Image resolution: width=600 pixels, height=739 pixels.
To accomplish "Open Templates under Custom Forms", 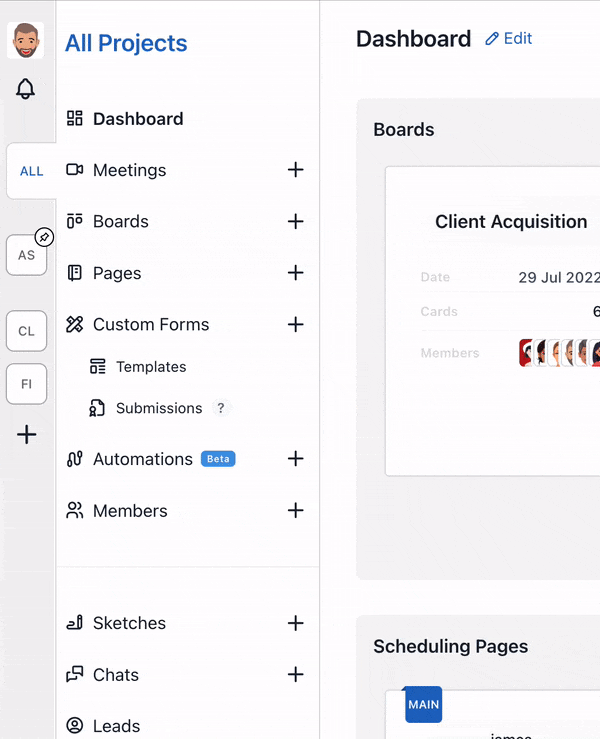I will [x=150, y=367].
